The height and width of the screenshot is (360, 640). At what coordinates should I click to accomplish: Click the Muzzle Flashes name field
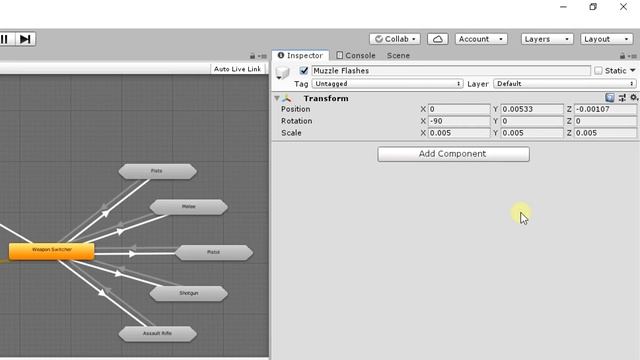tap(451, 71)
